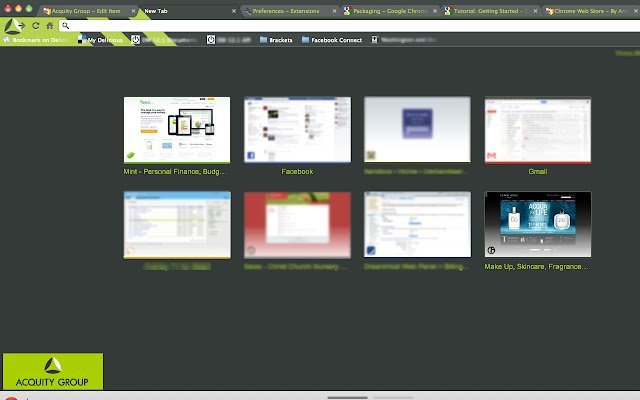Click the Mint leaf favicon on thumbnail
The height and width of the screenshot is (400, 640).
click(131, 155)
